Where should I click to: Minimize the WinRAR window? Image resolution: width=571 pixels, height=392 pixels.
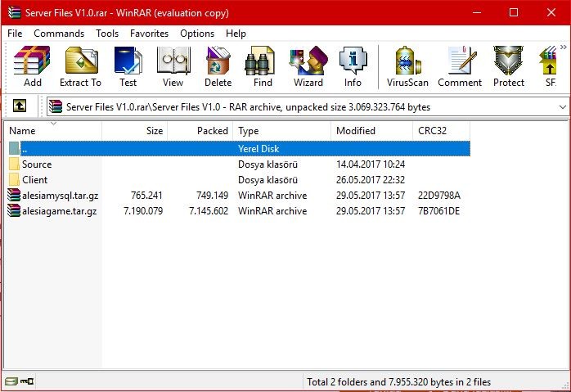[x=477, y=12]
